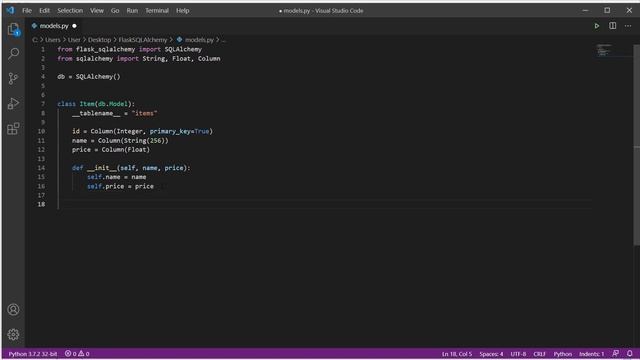
Task: Open the View menu
Action: [97, 11]
